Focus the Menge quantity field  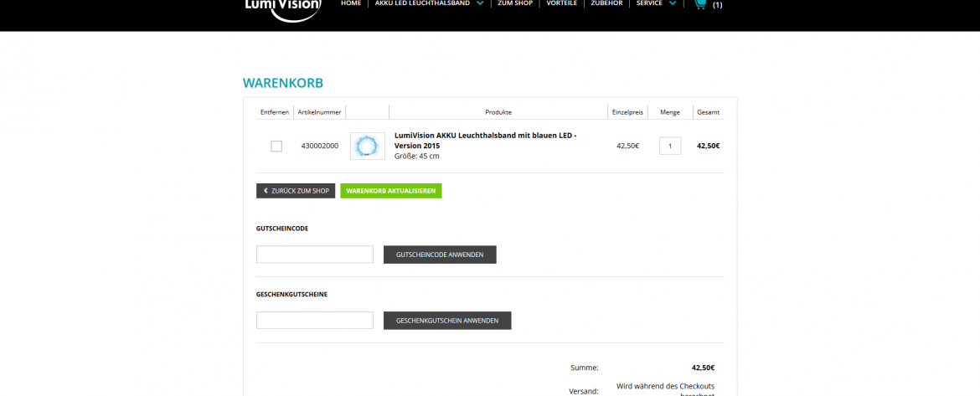tap(670, 147)
